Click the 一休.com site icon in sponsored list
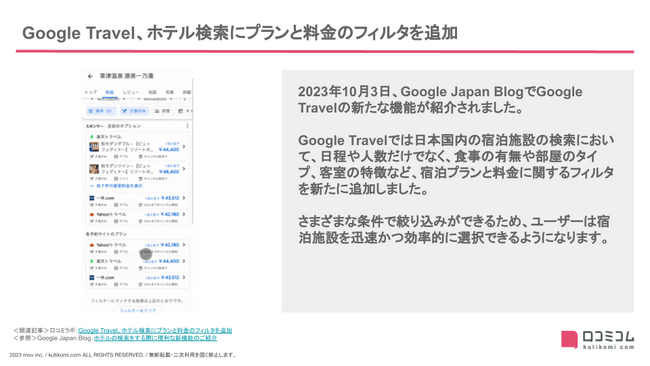The width and height of the screenshot is (650, 366). tap(92, 198)
